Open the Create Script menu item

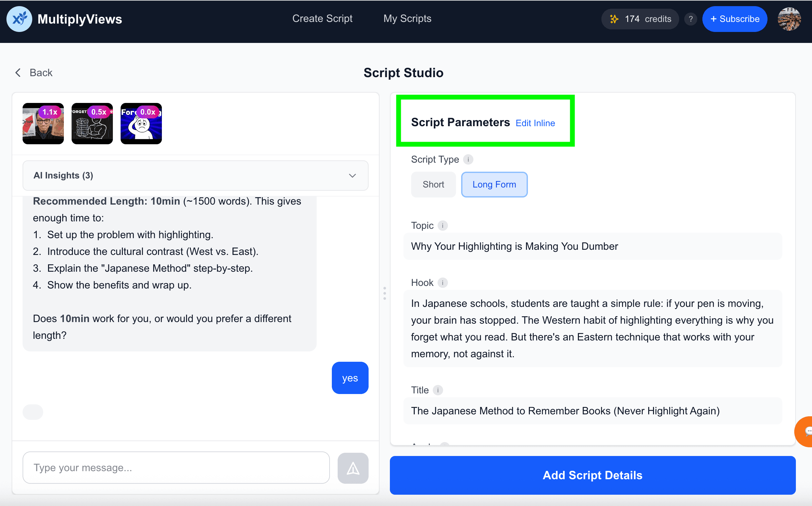(322, 18)
